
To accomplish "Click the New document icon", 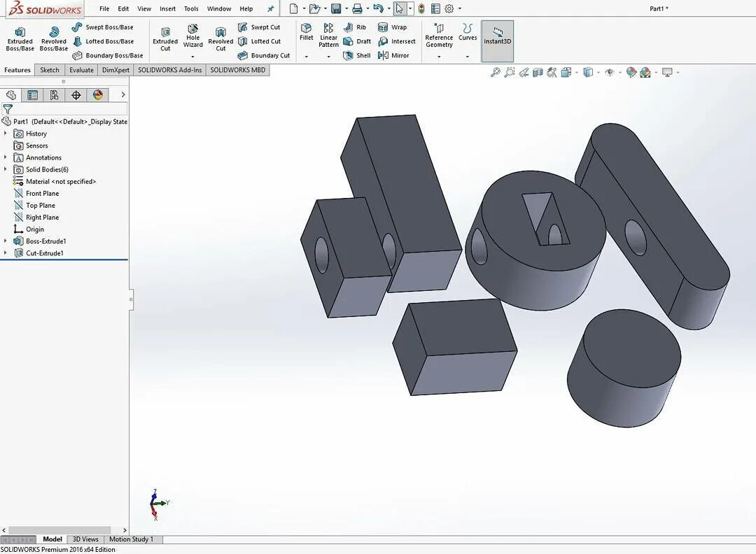I will click(x=293, y=8).
